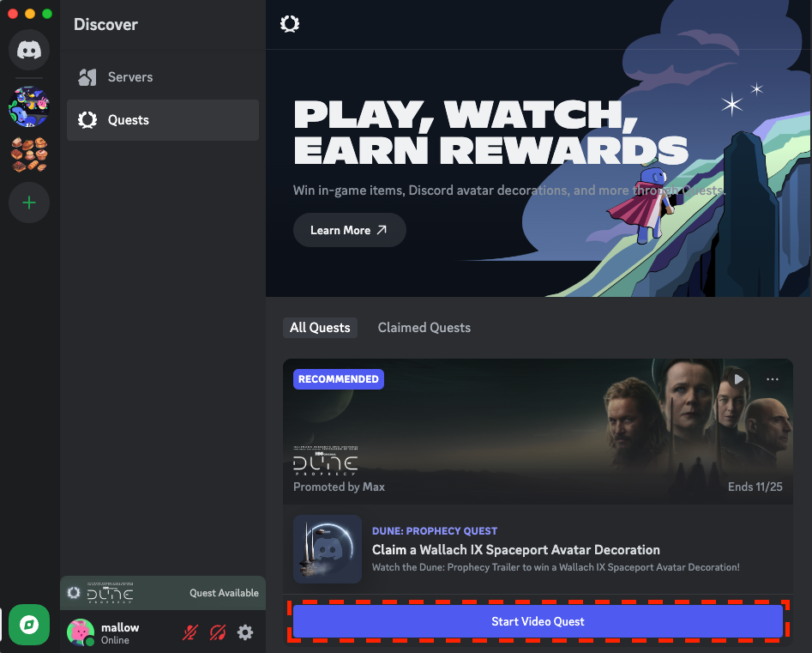Open the colorful artwork server icon

click(x=28, y=106)
